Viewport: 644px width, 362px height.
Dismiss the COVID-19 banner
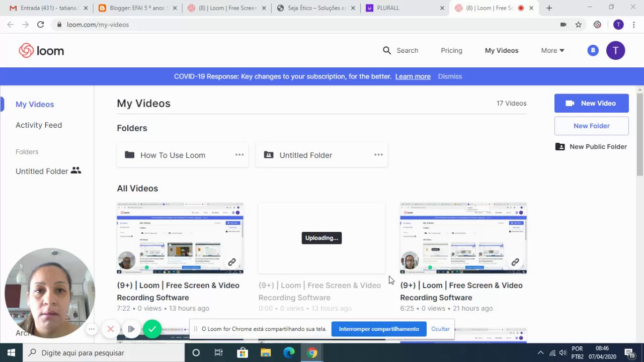(x=450, y=76)
